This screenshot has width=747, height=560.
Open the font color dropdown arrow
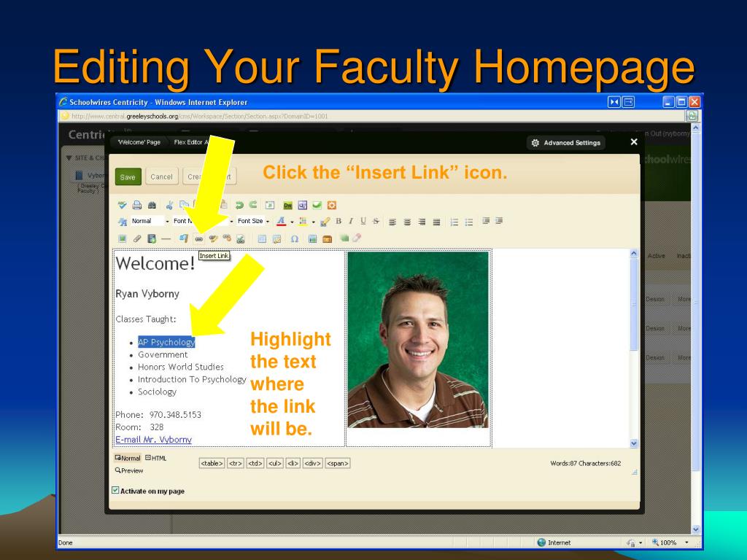point(292,222)
